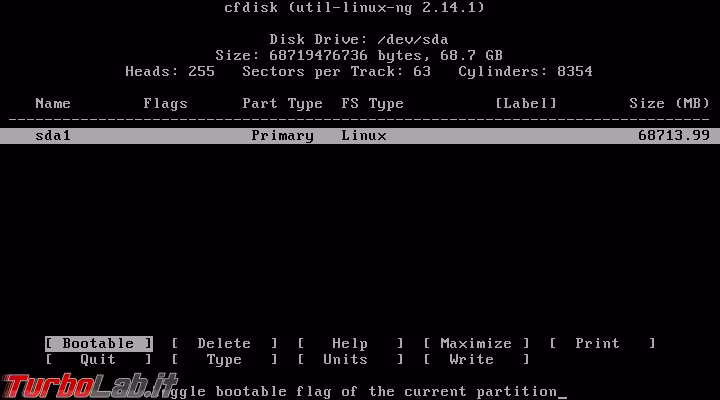
Task: Click the Name column header
Action: (53, 103)
